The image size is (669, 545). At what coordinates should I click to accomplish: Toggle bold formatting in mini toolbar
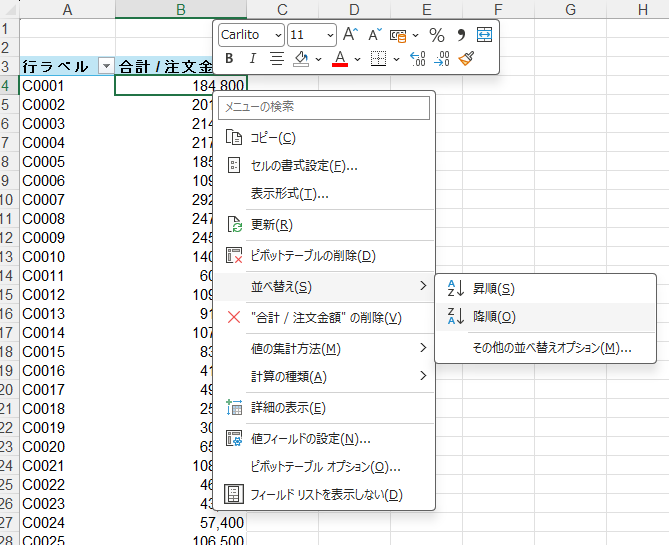(229, 58)
